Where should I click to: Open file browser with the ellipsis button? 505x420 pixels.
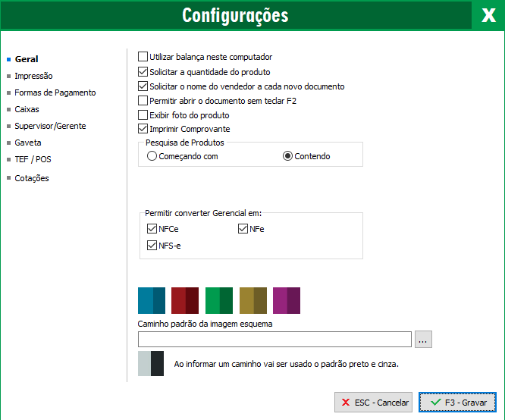[x=424, y=340]
